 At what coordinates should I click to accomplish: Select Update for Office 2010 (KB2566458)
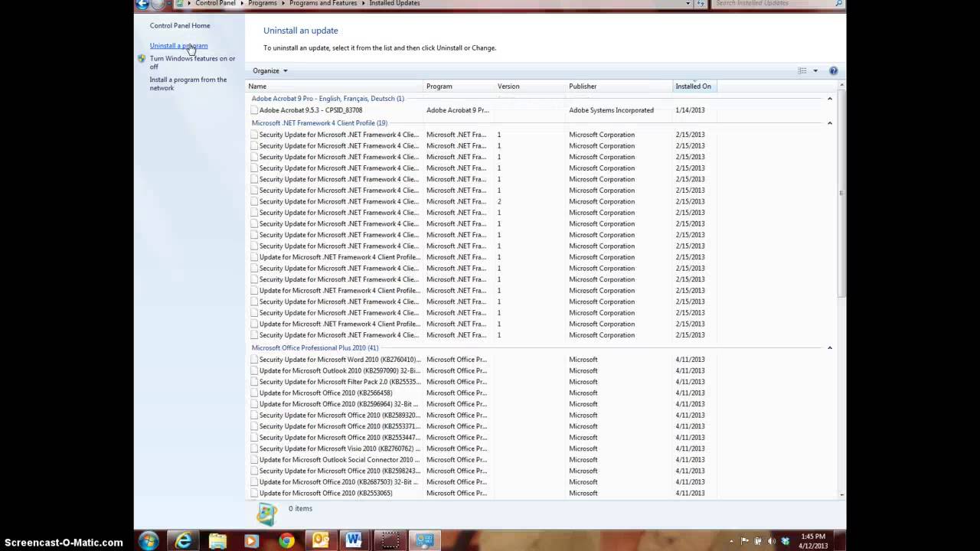[x=325, y=393]
